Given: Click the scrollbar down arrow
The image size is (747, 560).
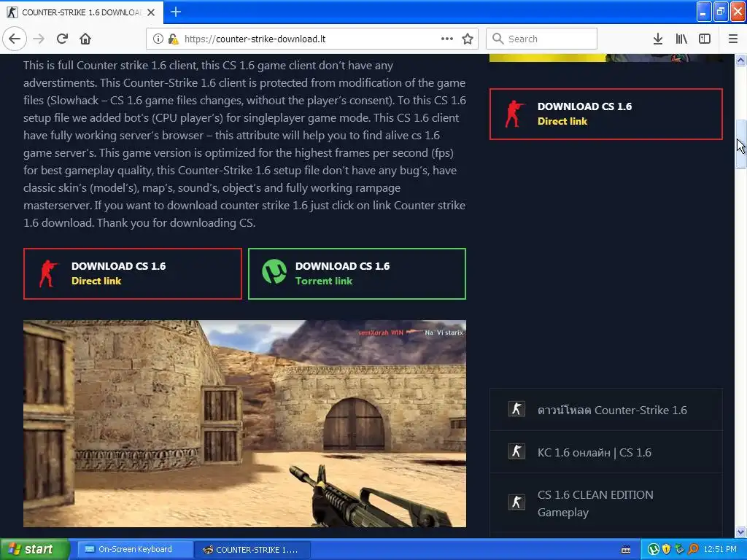Looking at the screenshot, I should point(740,532).
